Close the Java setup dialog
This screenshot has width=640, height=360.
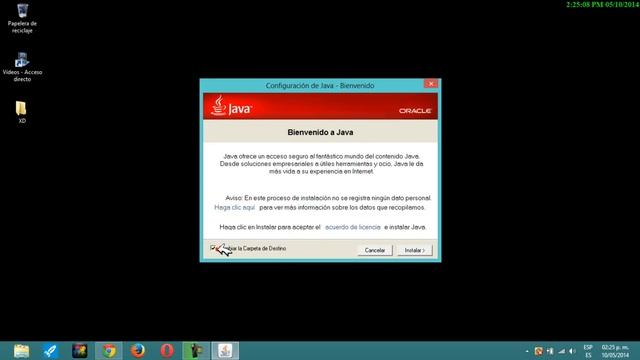click(x=431, y=84)
